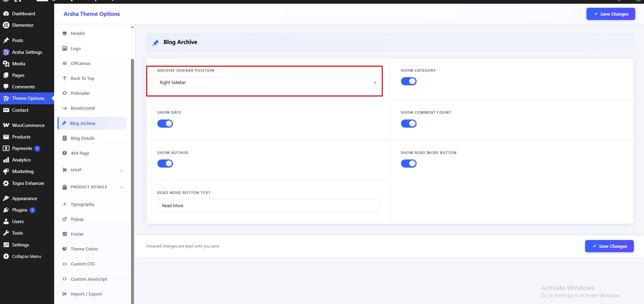Click the Tools wrench icon
This screenshot has height=304, width=644.
(6, 233)
